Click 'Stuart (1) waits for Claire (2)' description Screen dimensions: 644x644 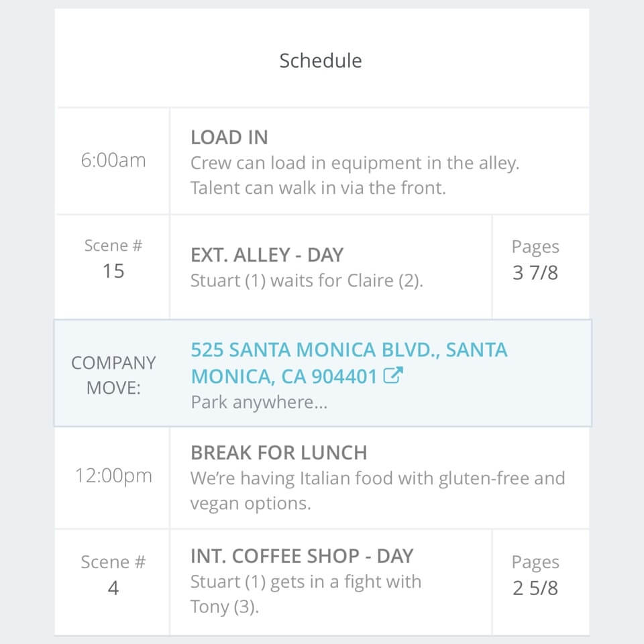coord(307,280)
